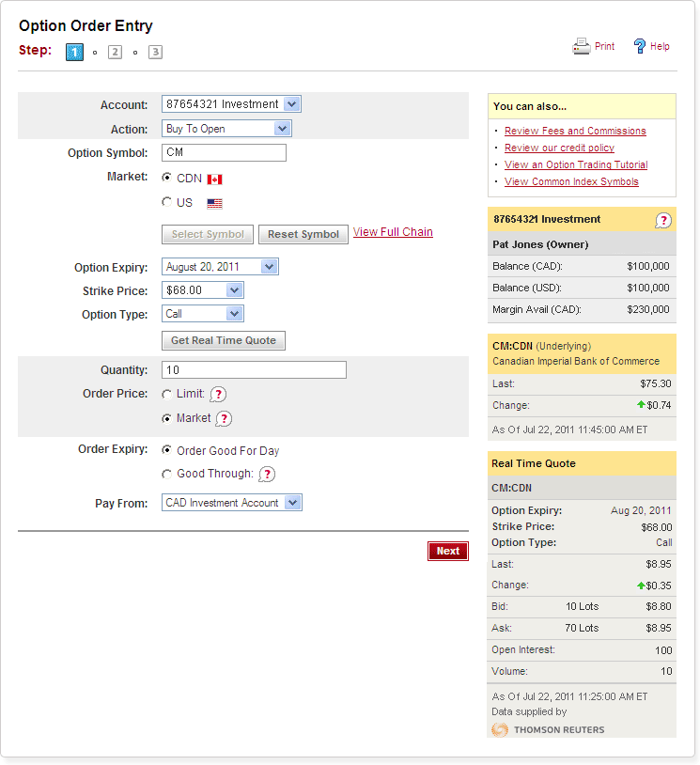Click 'Canadian Imperial Bank of Commerce' text
This screenshot has height=765, width=700.
576,361
